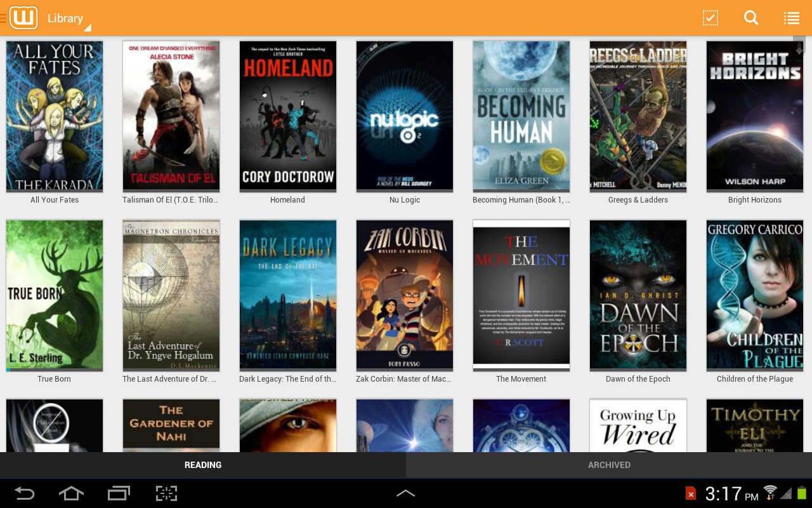Select the 'All Your Fates' title text
This screenshot has height=508, width=812.
point(55,200)
